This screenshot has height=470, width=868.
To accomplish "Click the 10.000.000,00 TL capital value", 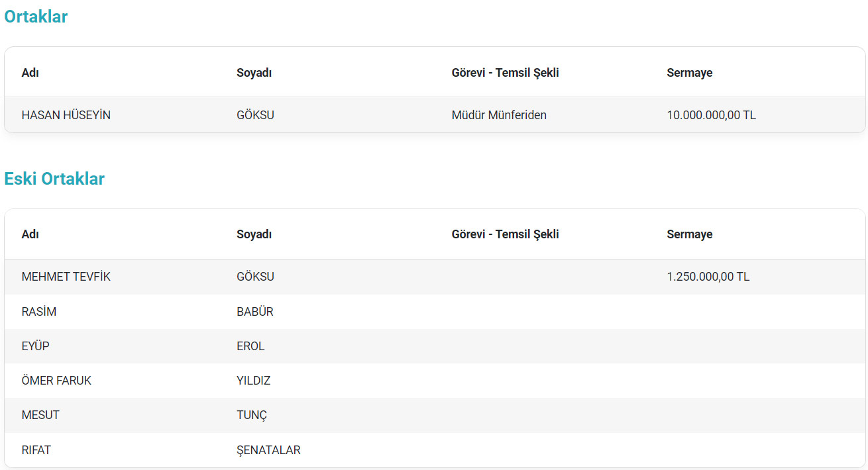I will (x=711, y=115).
